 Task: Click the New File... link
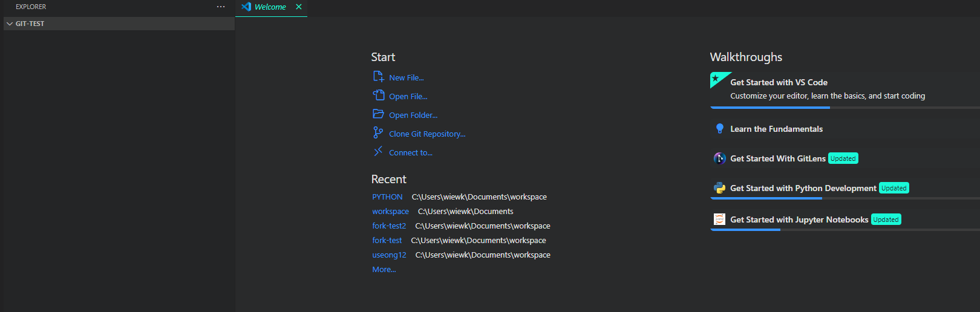[x=407, y=77]
